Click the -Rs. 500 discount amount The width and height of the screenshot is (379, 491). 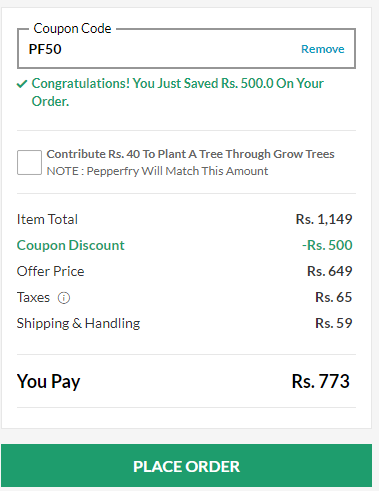click(x=327, y=245)
